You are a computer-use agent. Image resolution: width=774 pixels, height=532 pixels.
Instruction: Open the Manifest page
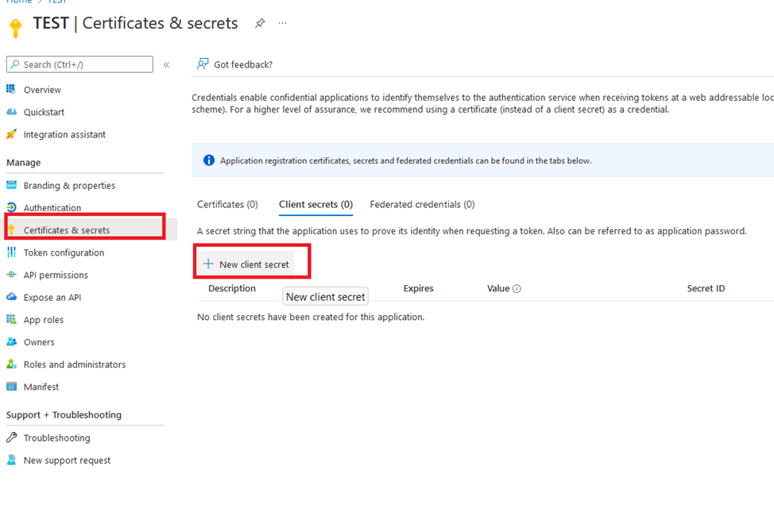41,387
